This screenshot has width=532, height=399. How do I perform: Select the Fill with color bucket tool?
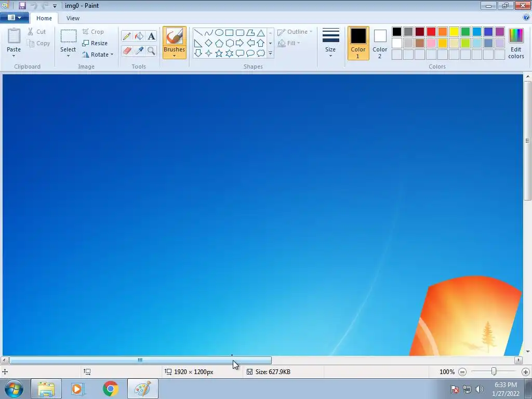[139, 36]
